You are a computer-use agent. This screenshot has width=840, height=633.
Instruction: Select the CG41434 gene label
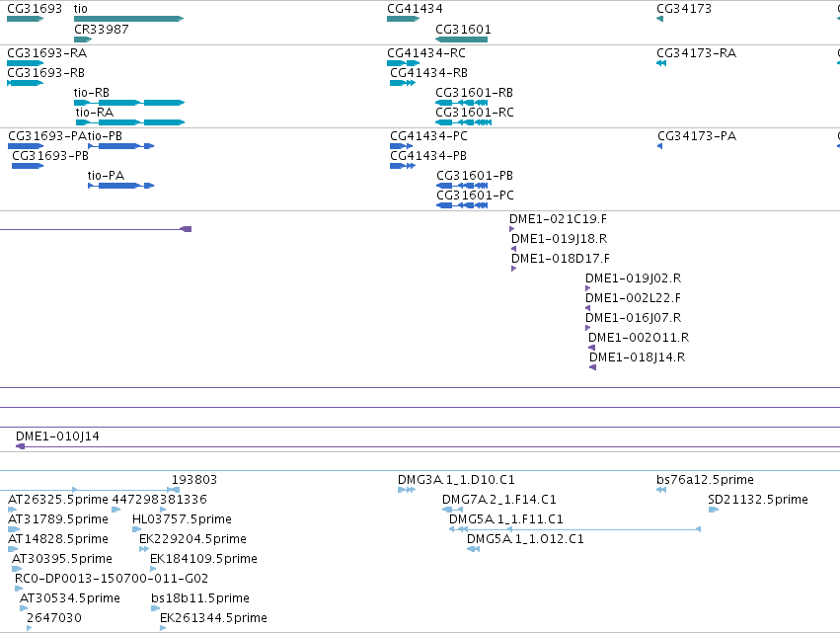[x=415, y=9]
